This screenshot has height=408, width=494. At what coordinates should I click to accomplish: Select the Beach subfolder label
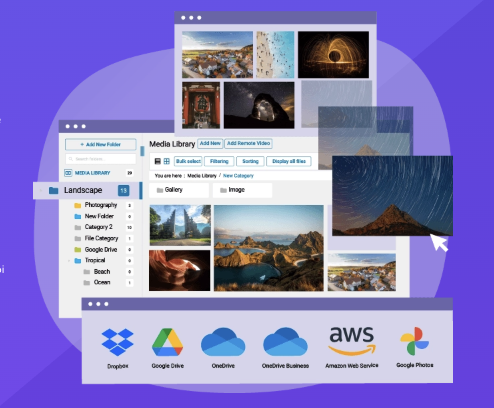(x=102, y=272)
